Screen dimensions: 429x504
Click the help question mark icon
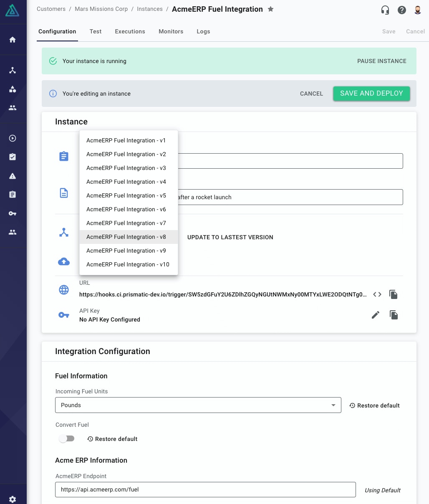click(x=402, y=10)
